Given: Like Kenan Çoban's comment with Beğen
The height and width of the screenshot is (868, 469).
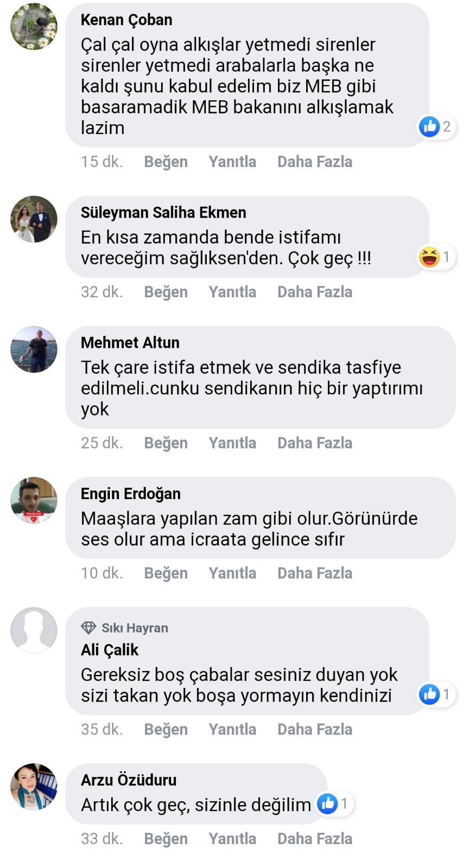Looking at the screenshot, I should (166, 162).
